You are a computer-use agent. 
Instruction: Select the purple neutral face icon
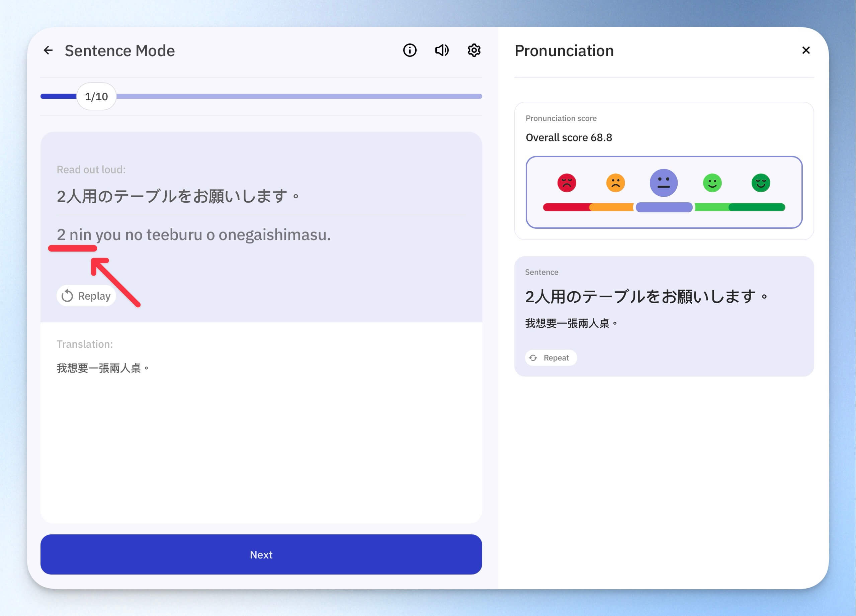[664, 183]
